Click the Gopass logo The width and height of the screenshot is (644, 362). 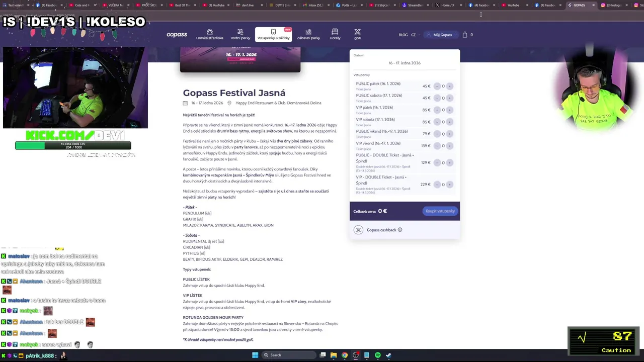(x=177, y=35)
